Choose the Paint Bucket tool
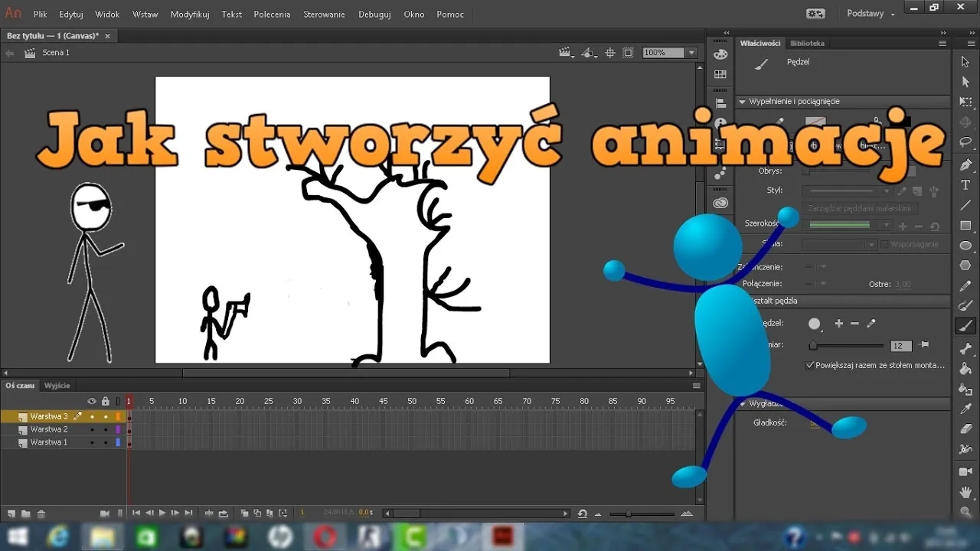The width and height of the screenshot is (980, 551). 965,369
